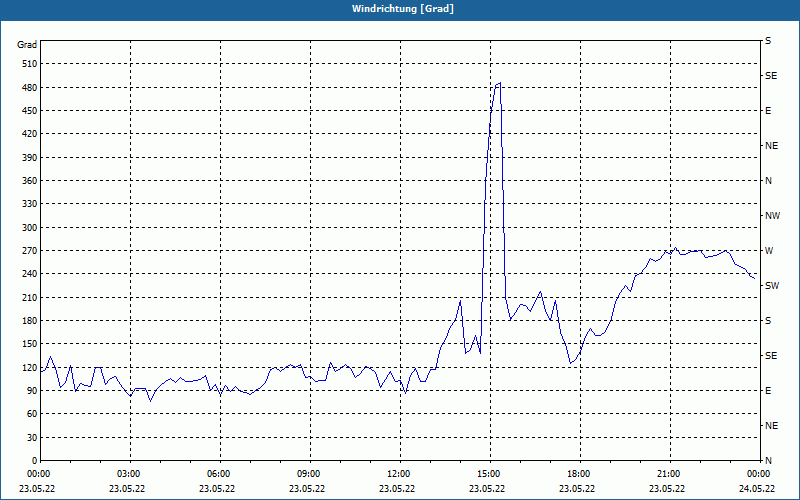Image resolution: width=800 pixels, height=500 pixels.
Task: Select the 18:00 time label
Action: pos(581,473)
